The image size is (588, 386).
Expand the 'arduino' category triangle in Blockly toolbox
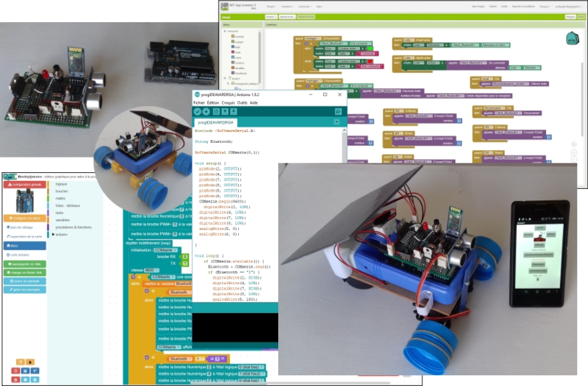(x=53, y=235)
